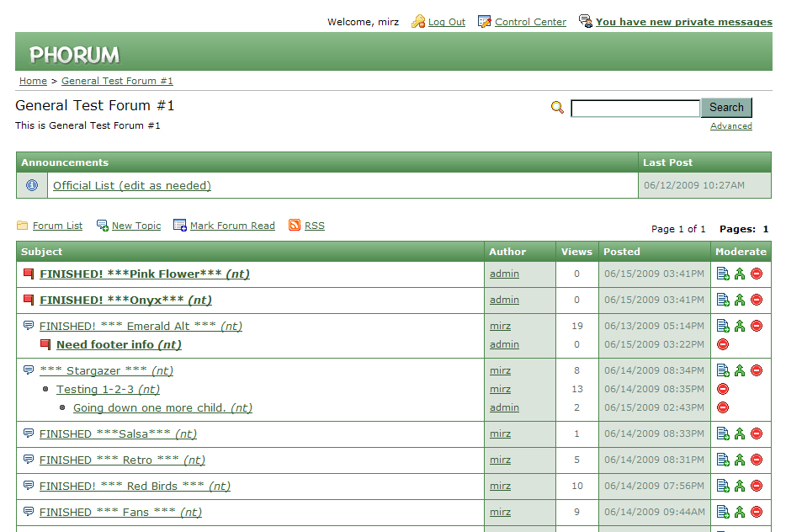Delete the Emerald Alt topic via red icon
The height and width of the screenshot is (532, 786).
pyautogui.click(x=757, y=326)
